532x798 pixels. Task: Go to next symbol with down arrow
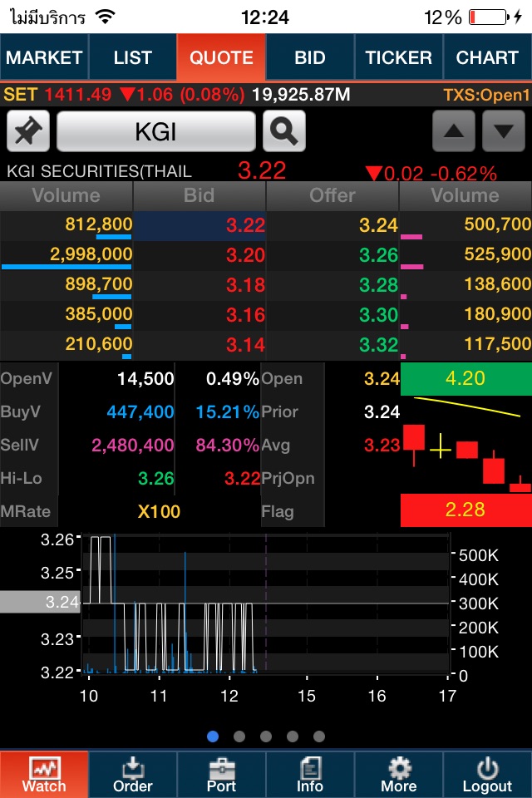point(504,131)
